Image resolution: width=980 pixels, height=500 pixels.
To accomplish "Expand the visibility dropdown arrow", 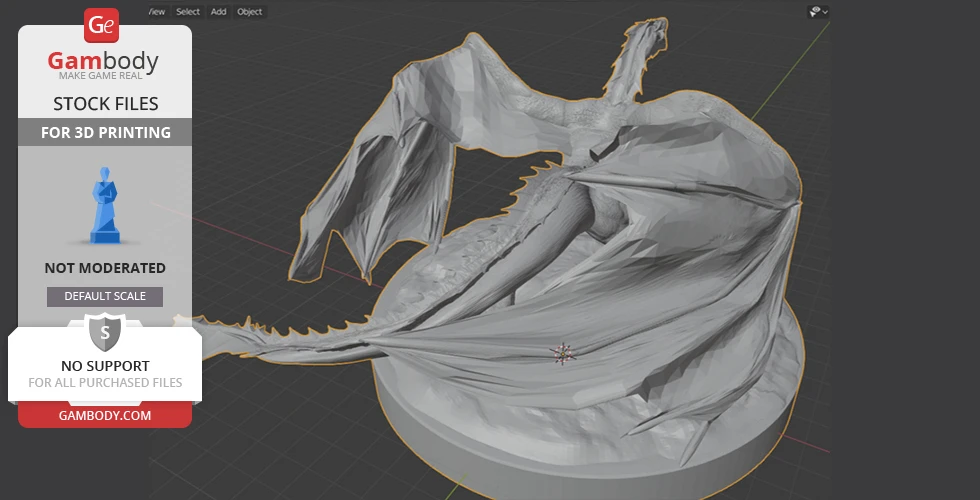I will tap(826, 12).
